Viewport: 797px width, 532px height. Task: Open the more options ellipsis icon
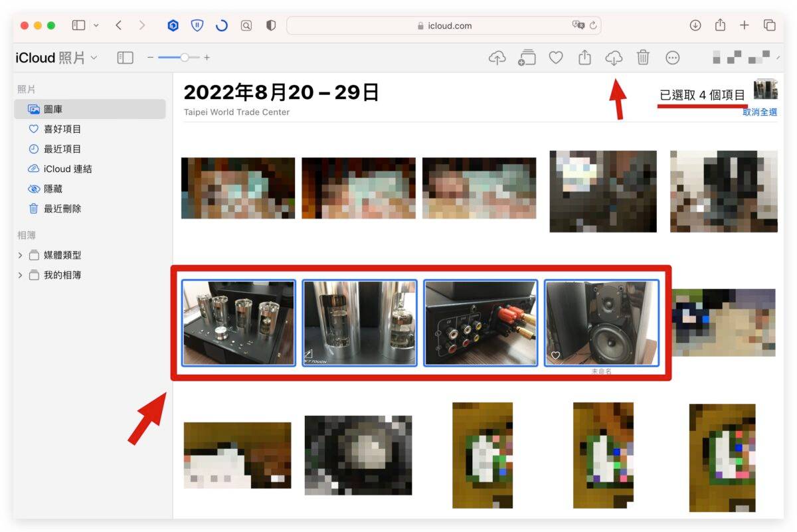pos(673,58)
